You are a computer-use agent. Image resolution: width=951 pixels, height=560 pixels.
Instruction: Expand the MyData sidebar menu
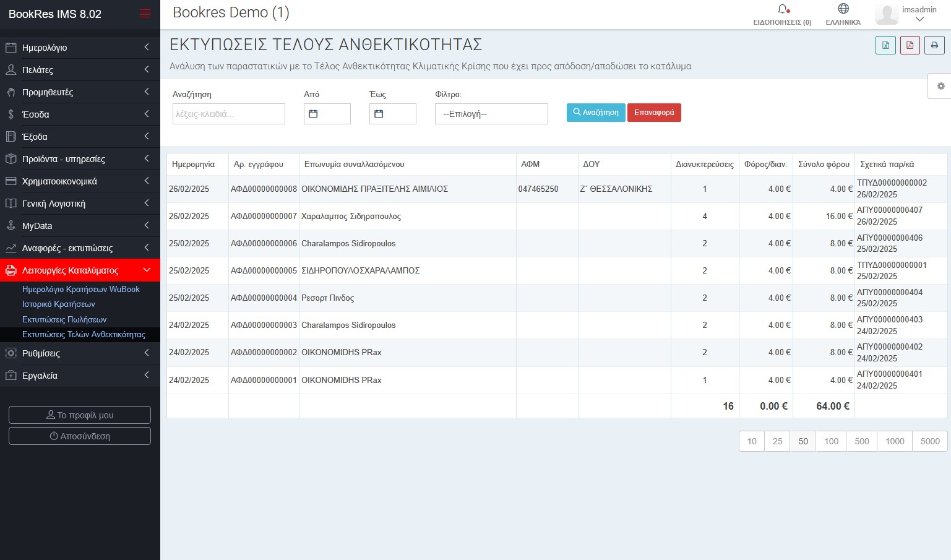pyautogui.click(x=80, y=226)
